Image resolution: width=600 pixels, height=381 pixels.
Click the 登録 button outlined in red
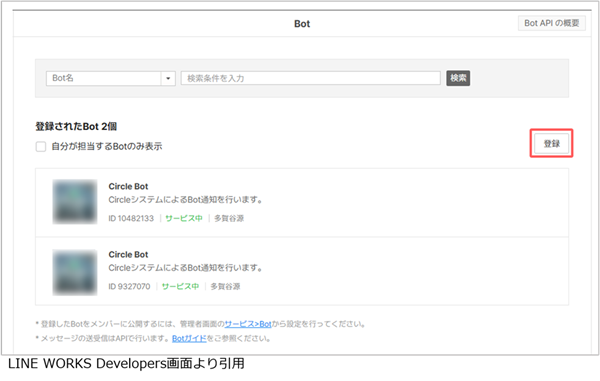pos(551,143)
